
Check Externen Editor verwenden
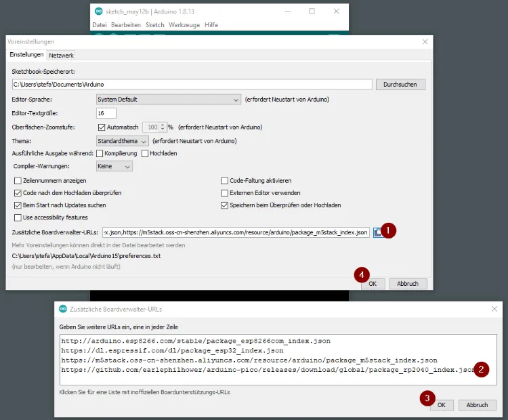tap(224, 193)
